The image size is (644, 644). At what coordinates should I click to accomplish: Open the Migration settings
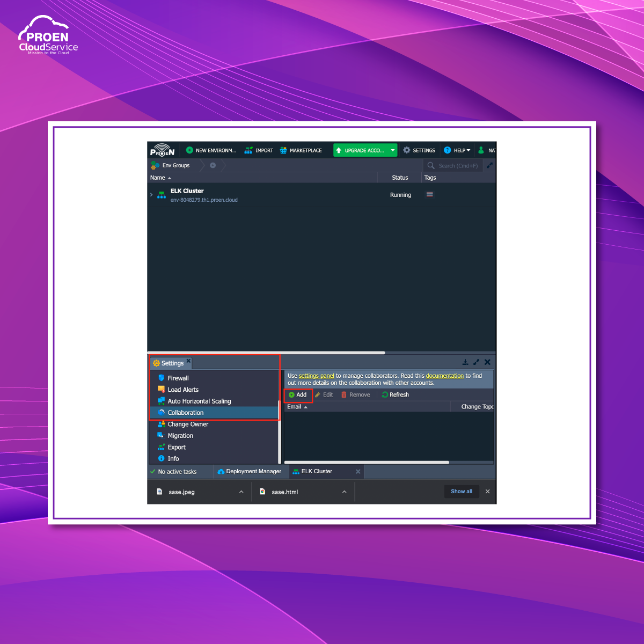click(x=181, y=435)
